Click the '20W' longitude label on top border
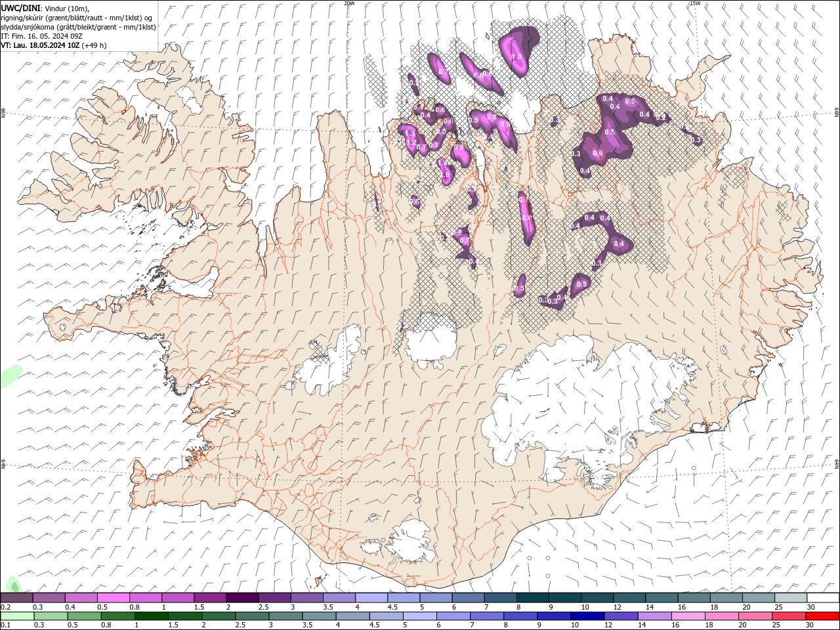840x630 pixels. [x=349, y=3]
